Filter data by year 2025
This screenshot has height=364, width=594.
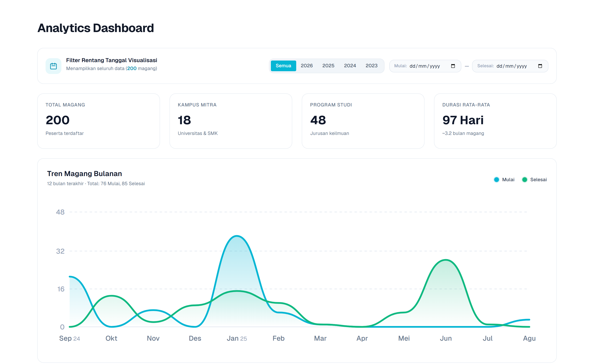click(328, 66)
